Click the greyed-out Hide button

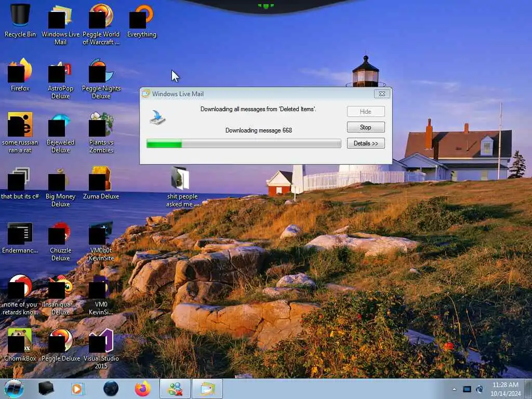(x=366, y=112)
